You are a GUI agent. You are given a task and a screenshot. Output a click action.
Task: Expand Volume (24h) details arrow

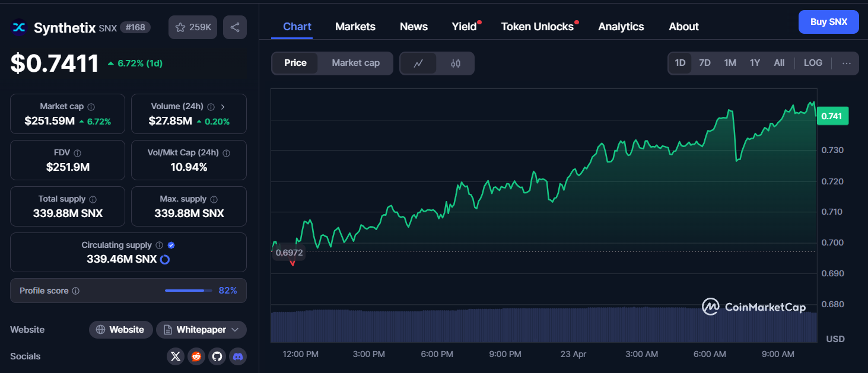pyautogui.click(x=222, y=107)
